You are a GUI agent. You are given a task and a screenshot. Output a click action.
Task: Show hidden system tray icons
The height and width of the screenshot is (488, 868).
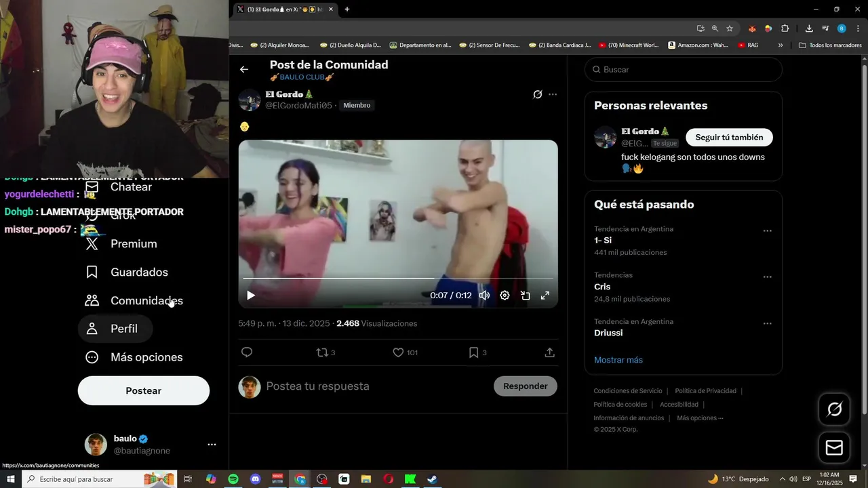click(782, 479)
